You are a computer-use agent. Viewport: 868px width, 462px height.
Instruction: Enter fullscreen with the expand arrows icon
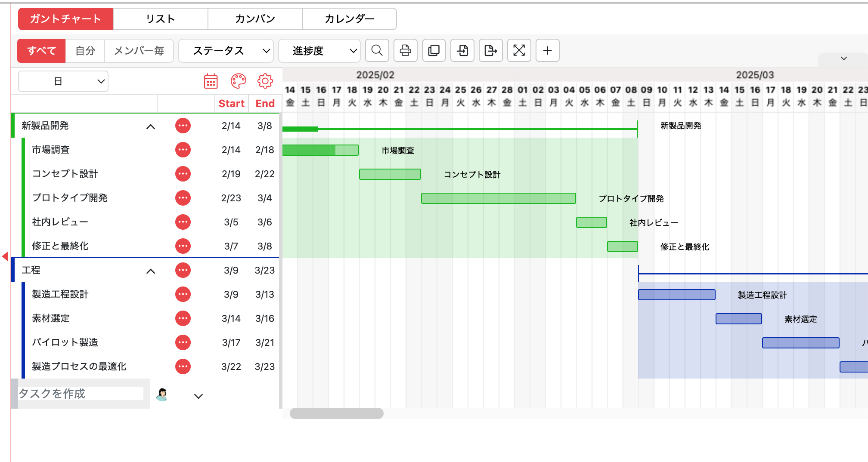click(519, 50)
